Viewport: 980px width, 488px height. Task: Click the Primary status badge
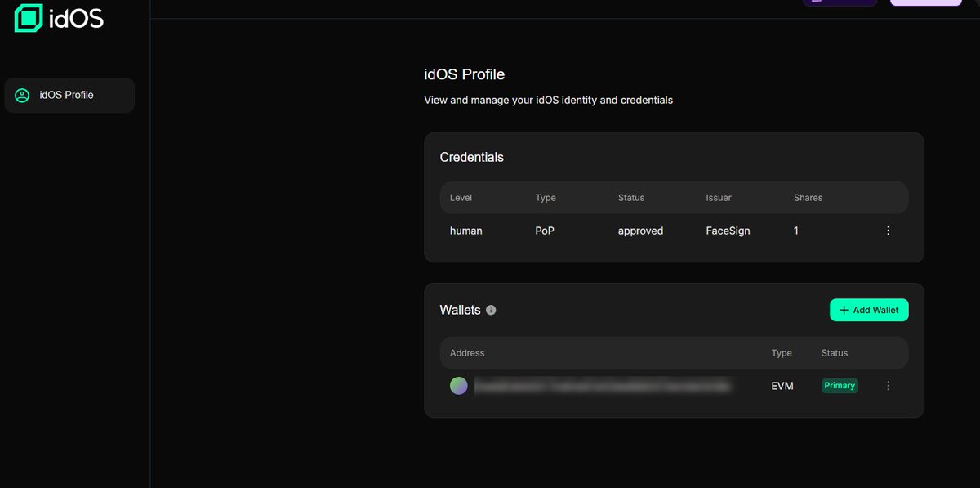point(840,386)
